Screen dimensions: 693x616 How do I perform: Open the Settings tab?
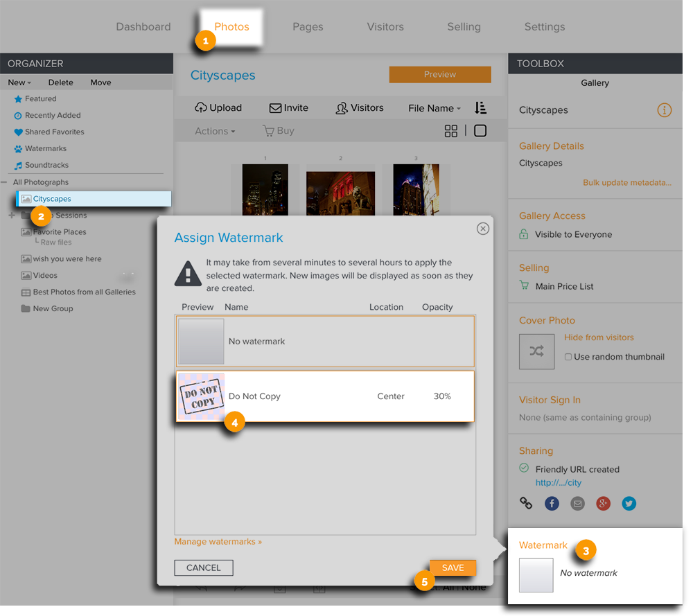click(x=545, y=26)
